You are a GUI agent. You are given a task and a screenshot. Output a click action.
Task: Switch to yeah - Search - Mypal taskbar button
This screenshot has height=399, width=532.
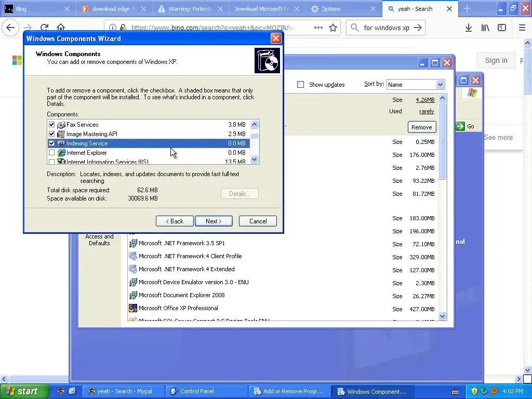[x=124, y=391]
